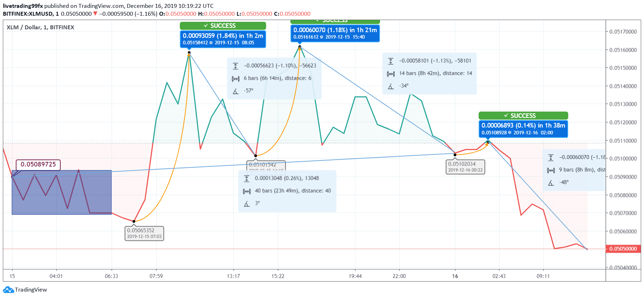Click the bars-distance icon beside 6 bars (6h 14m)
Viewport: 644px width, 298px height.
(x=235, y=79)
